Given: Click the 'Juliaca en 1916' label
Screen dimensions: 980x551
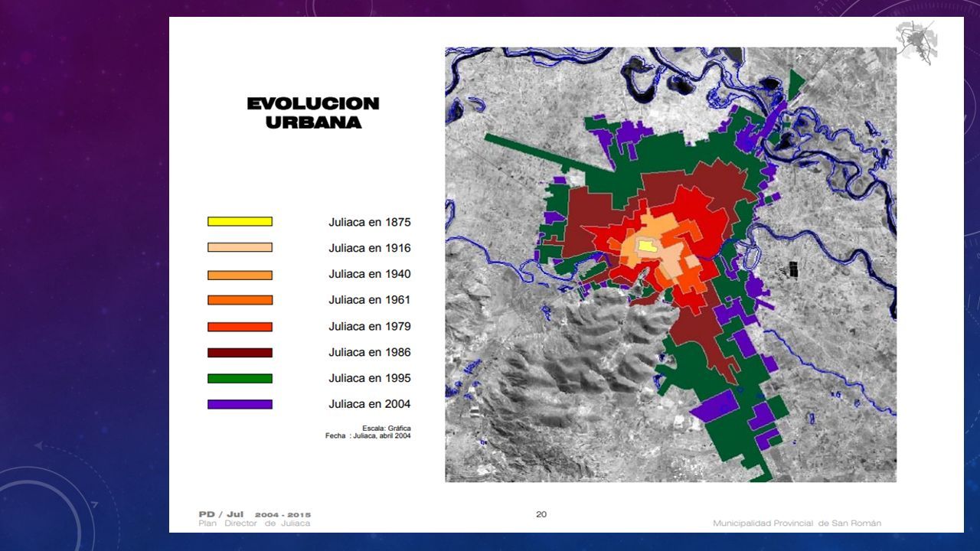Looking at the screenshot, I should tap(370, 248).
